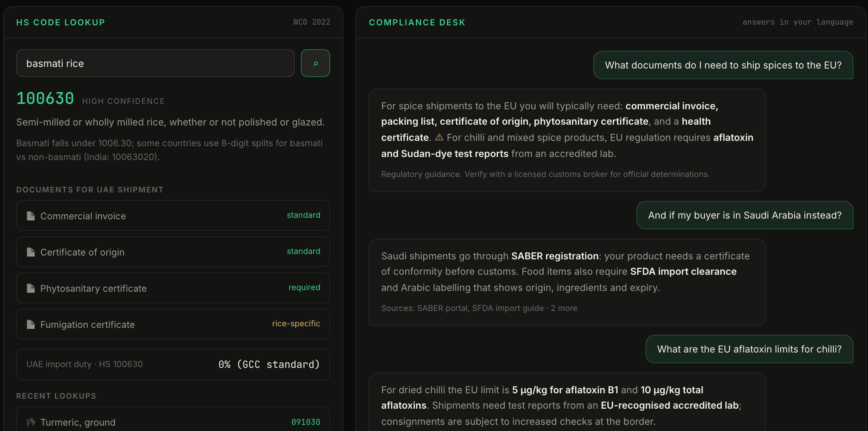868x431 pixels.
Task: Open the Commercial invoice row
Action: (x=173, y=215)
